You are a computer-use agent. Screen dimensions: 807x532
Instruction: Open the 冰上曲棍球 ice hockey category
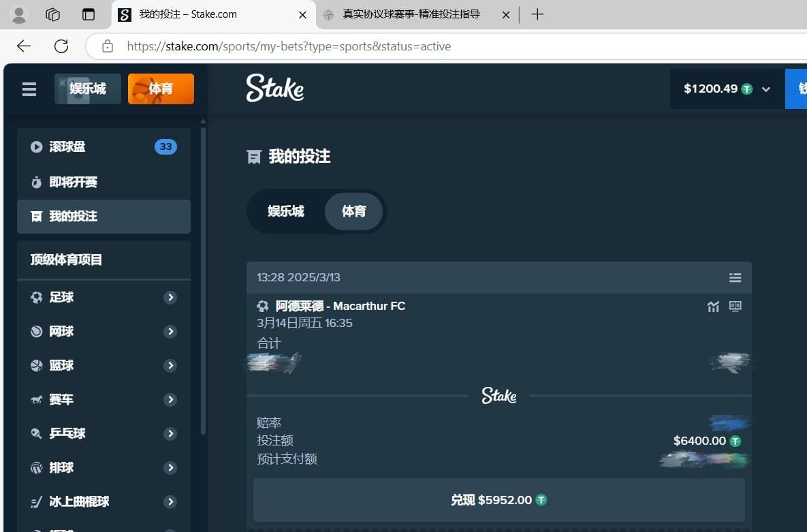104,501
